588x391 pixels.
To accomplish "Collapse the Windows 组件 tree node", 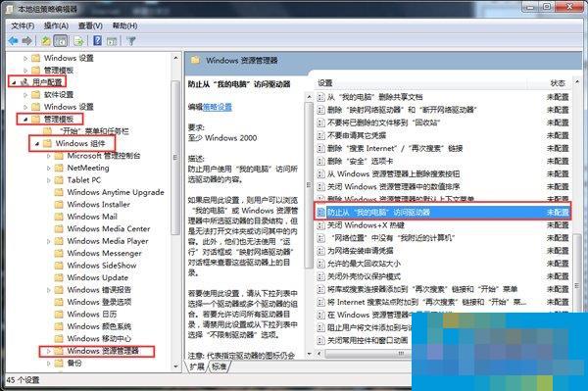I will tap(37, 144).
